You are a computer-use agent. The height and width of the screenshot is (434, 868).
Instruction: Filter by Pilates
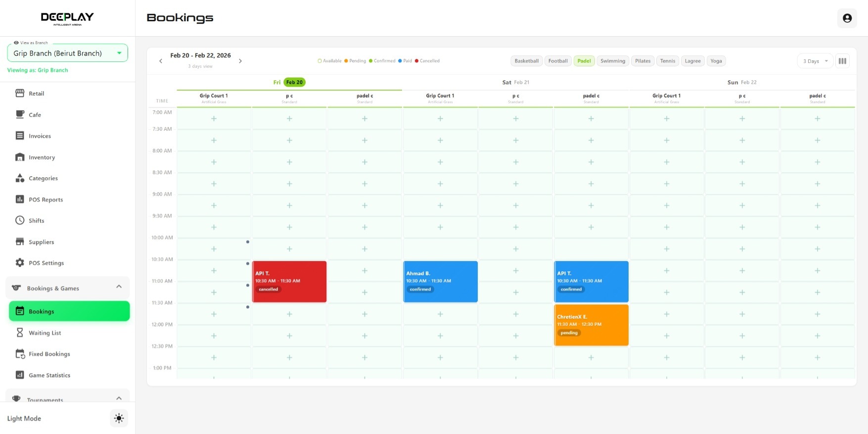point(642,61)
